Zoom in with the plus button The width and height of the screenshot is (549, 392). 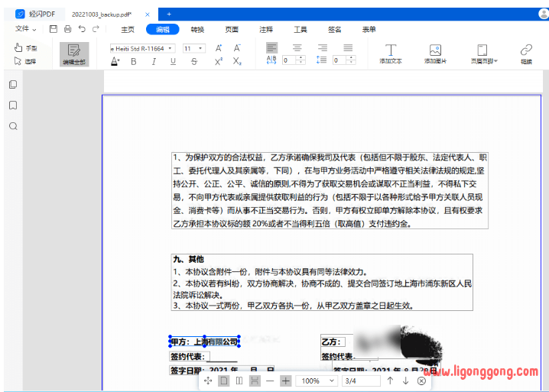click(x=286, y=381)
